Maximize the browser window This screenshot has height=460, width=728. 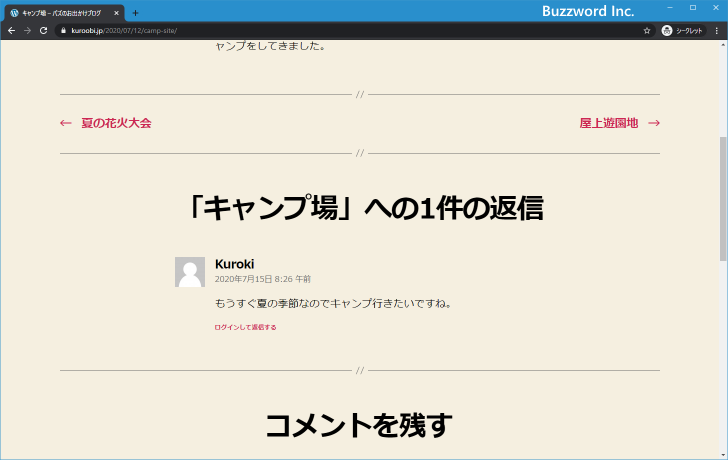[x=693, y=8]
